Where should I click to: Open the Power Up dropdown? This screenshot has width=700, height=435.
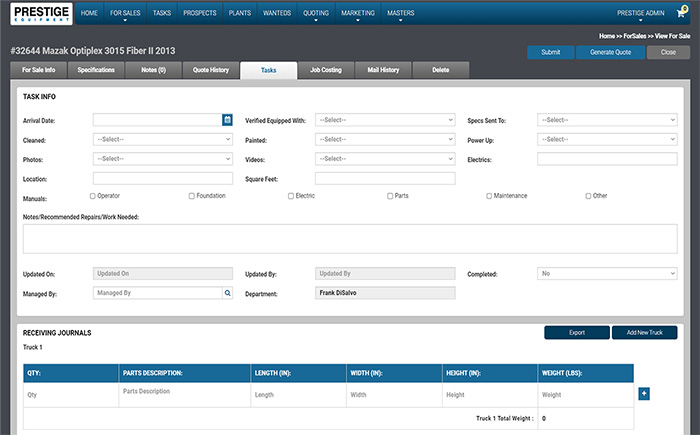(x=607, y=139)
